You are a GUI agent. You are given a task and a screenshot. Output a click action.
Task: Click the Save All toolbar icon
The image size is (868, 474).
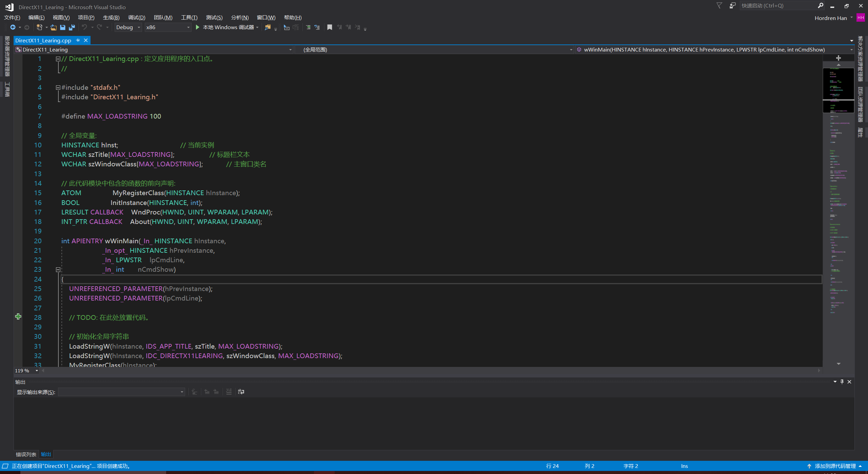click(x=72, y=27)
